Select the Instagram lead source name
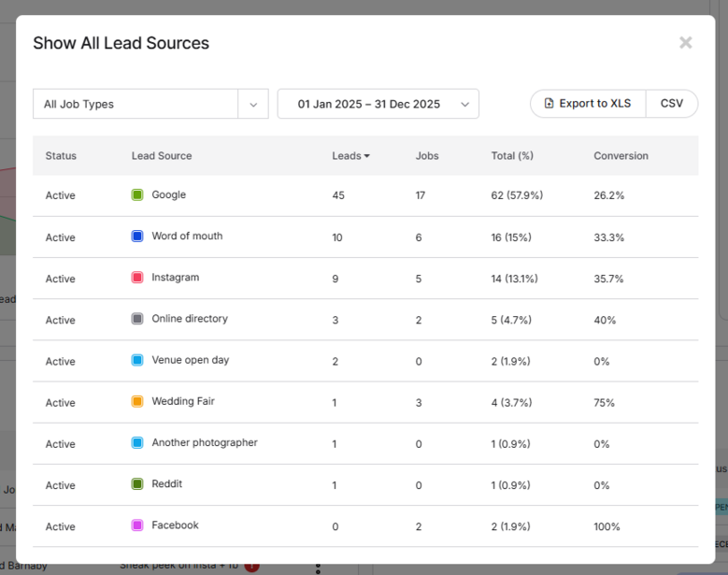This screenshot has height=575, width=728. point(175,278)
